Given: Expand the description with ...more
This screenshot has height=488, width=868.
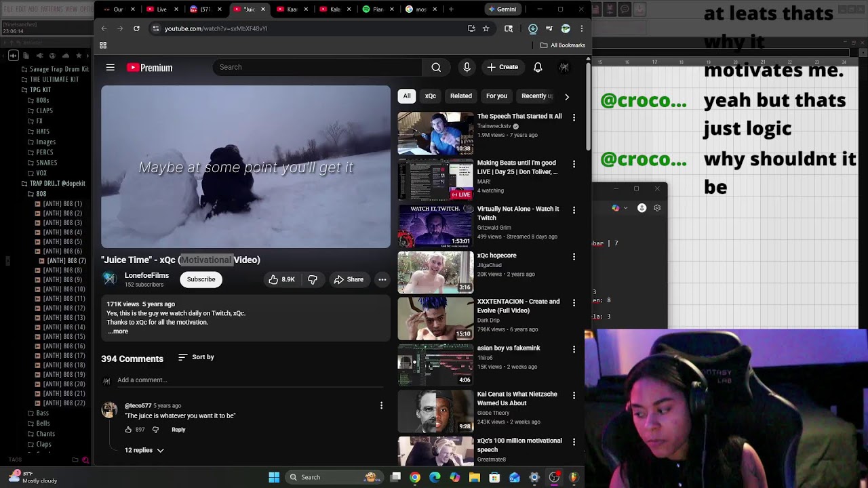Looking at the screenshot, I should [x=118, y=331].
